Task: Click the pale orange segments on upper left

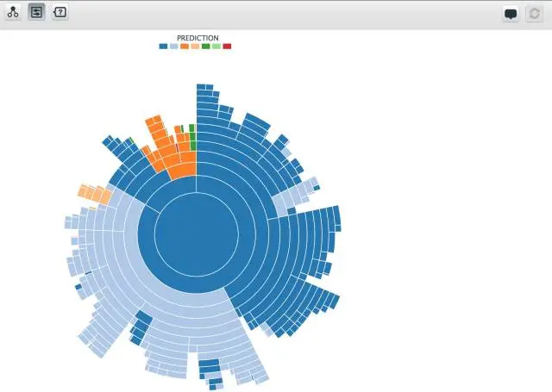Action: pyautogui.click(x=94, y=194)
